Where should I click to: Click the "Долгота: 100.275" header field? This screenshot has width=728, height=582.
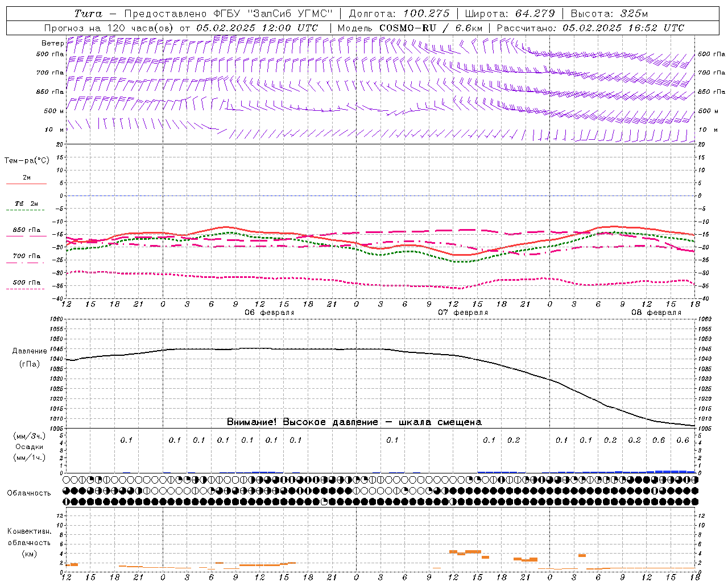[x=399, y=14]
